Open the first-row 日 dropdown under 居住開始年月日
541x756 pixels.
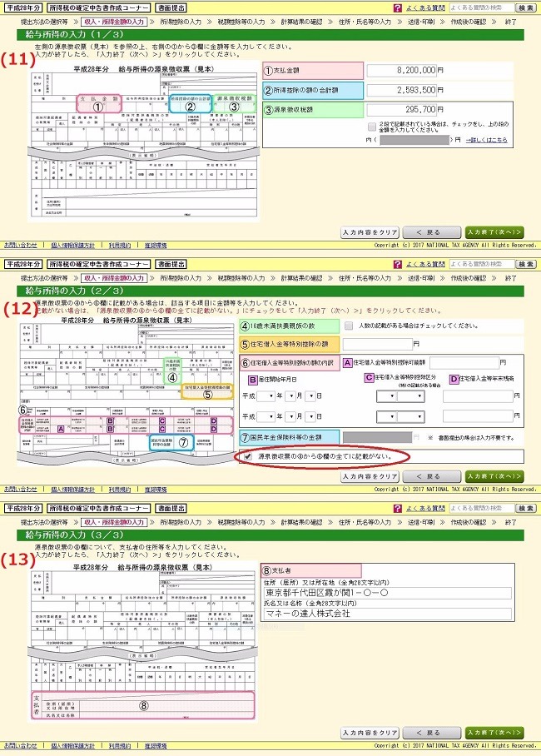tap(310, 396)
